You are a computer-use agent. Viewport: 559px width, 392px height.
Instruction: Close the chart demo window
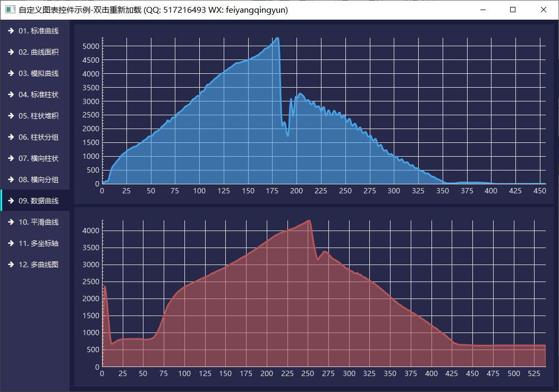coord(544,10)
